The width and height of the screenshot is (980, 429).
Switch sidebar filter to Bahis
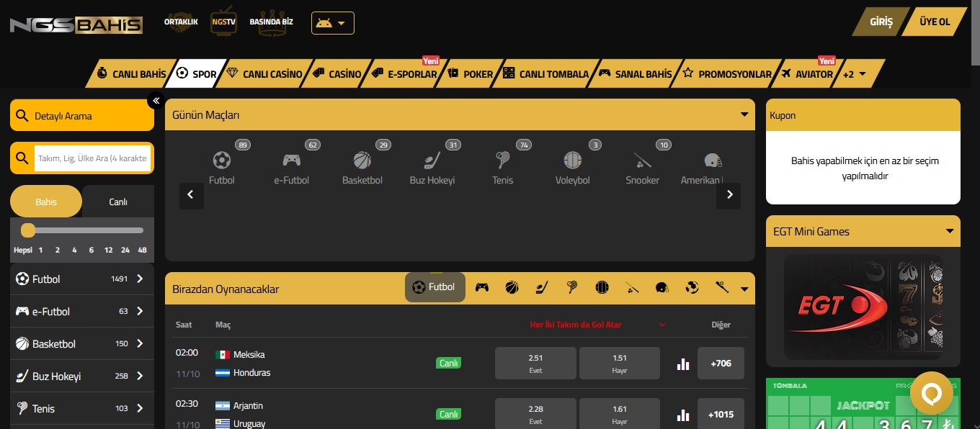46,202
